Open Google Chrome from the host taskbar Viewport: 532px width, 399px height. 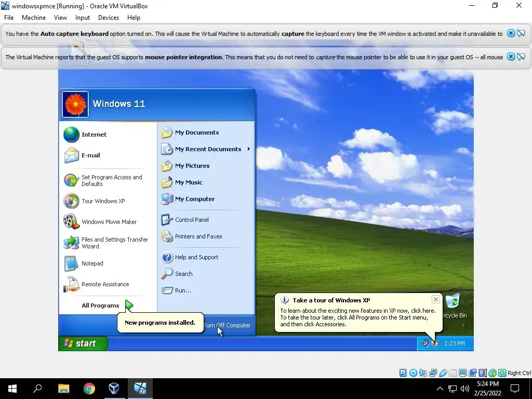click(89, 389)
